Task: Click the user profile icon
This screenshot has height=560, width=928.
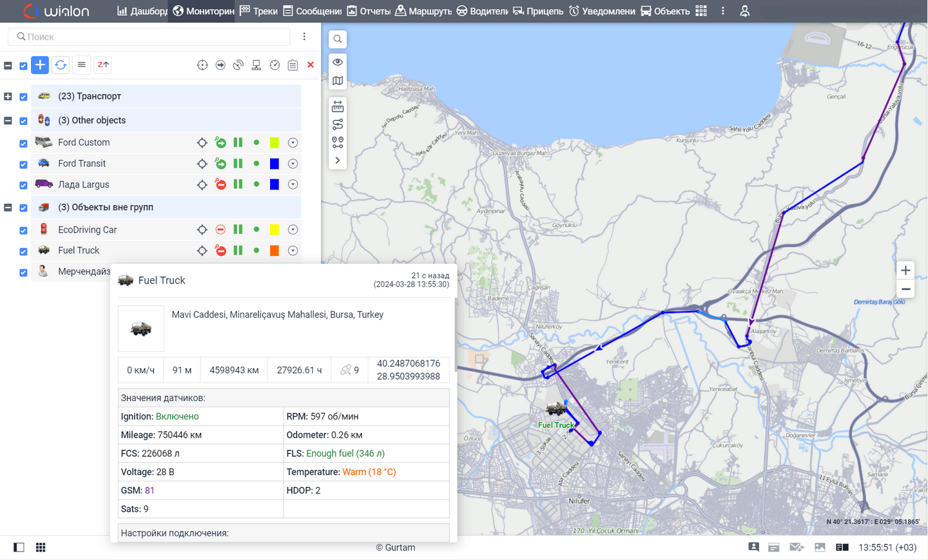Action: [x=744, y=11]
